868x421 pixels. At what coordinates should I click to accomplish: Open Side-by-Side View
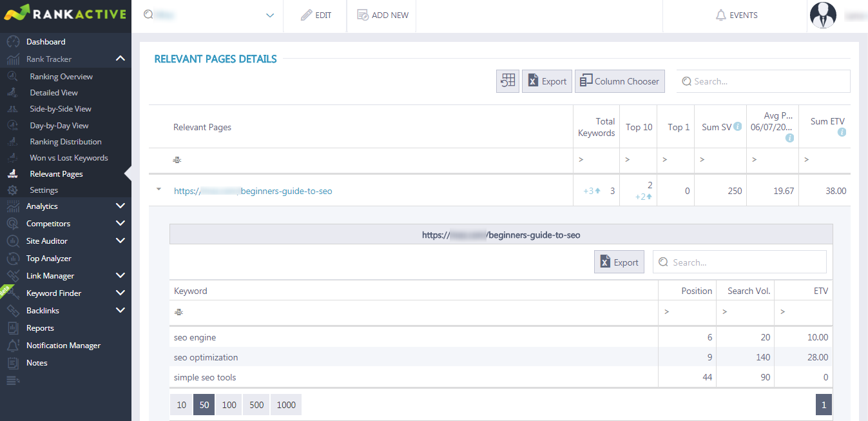[x=61, y=109]
